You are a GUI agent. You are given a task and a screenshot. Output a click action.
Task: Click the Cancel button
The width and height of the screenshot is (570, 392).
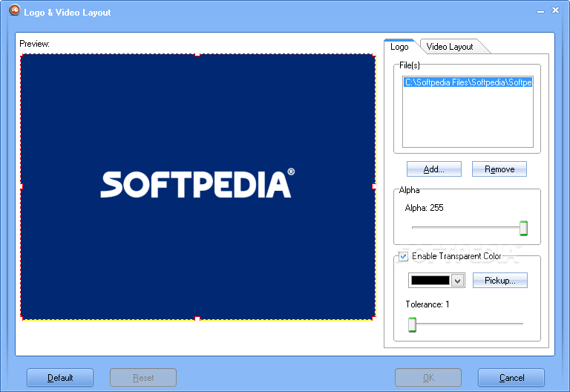pos(511,378)
